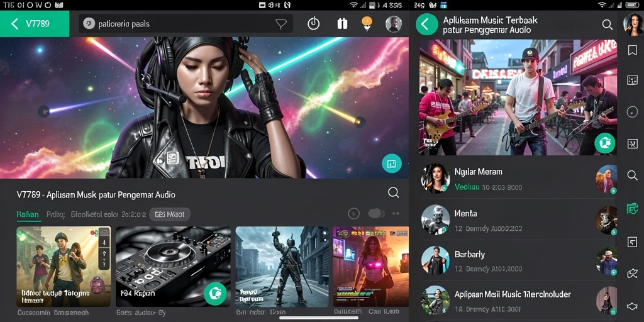Click the search icon in the right panel header

(608, 25)
